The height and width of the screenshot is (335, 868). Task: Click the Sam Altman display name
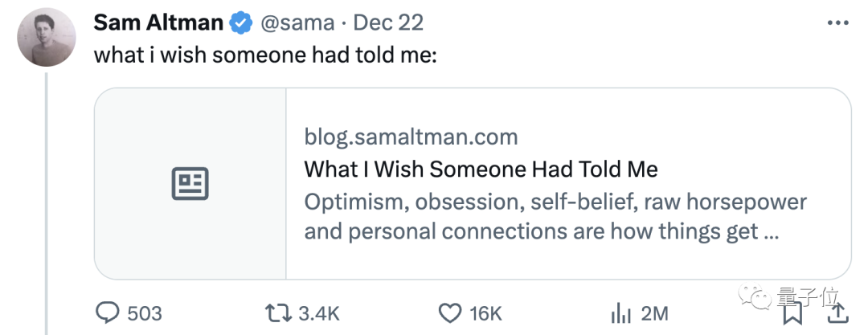[x=158, y=22]
